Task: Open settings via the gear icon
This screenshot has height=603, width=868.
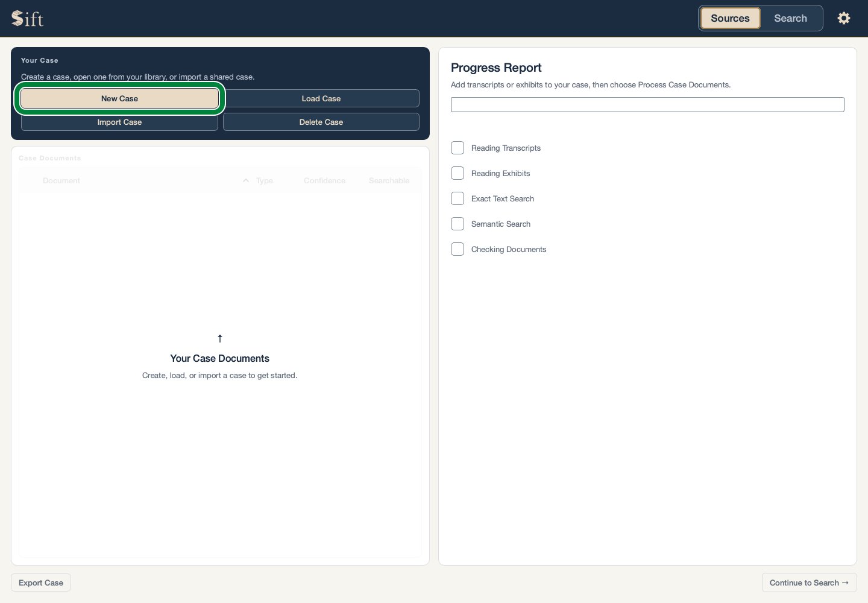Action: [x=844, y=18]
